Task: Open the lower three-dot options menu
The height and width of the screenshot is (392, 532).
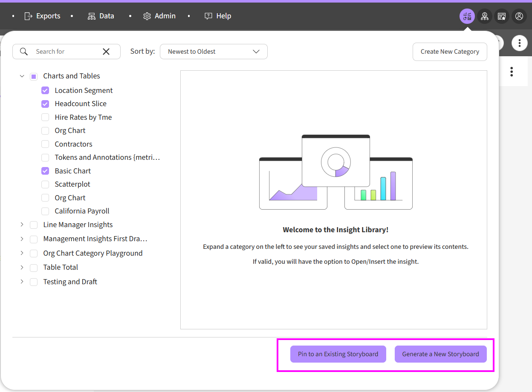Action: pos(512,72)
